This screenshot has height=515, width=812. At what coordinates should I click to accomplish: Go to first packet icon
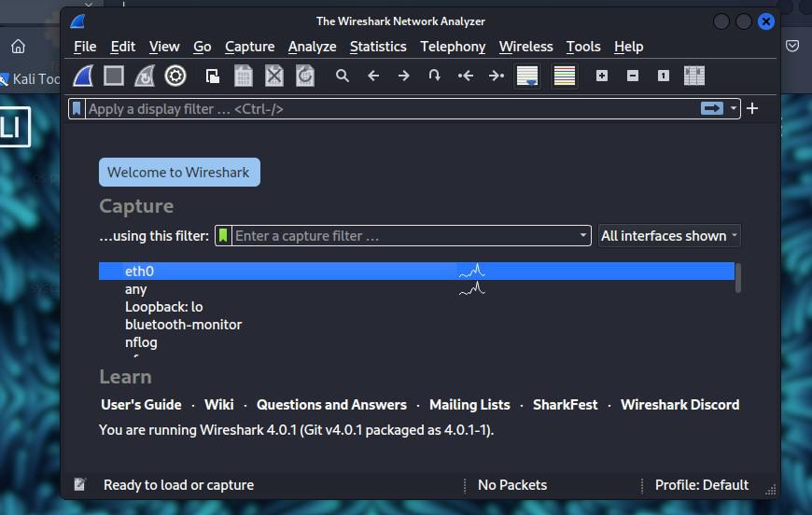(x=465, y=77)
